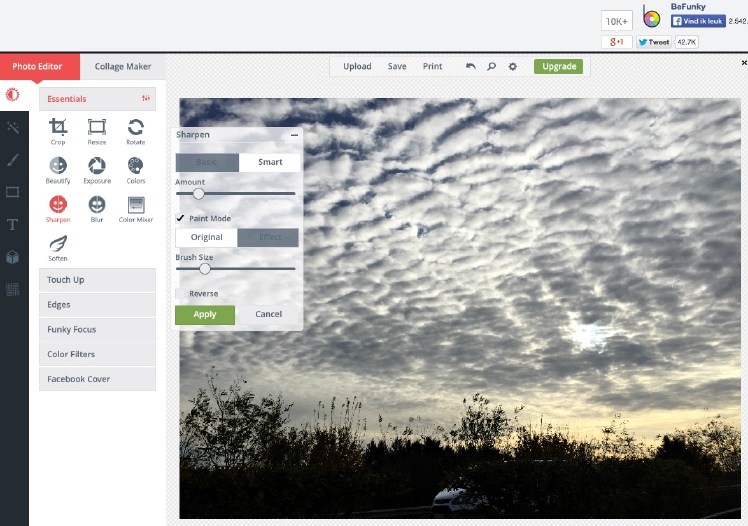The image size is (748, 526).
Task: Switch sharpen mode to Basic
Action: [x=207, y=162]
